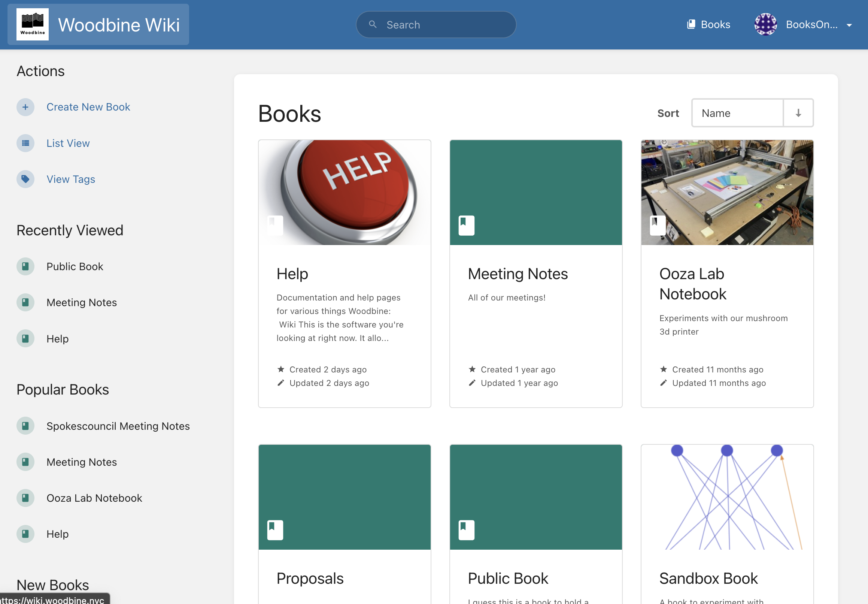Go to Woodbine Wiki home title
Screen dimensions: 868x604
(x=119, y=25)
